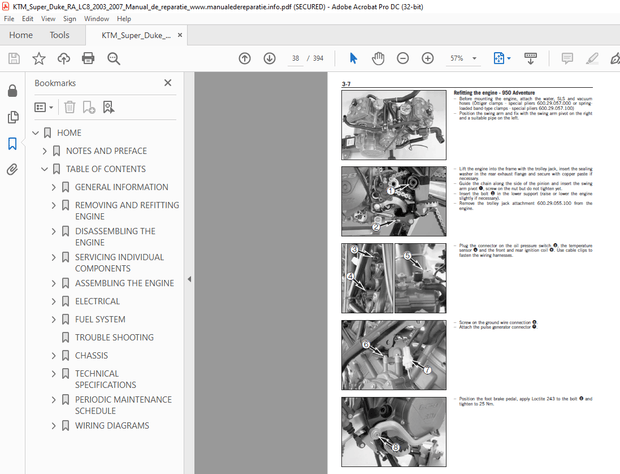Screen dimensions: 620x474
Task: Zoom in with plus icon
Action: pos(427,59)
